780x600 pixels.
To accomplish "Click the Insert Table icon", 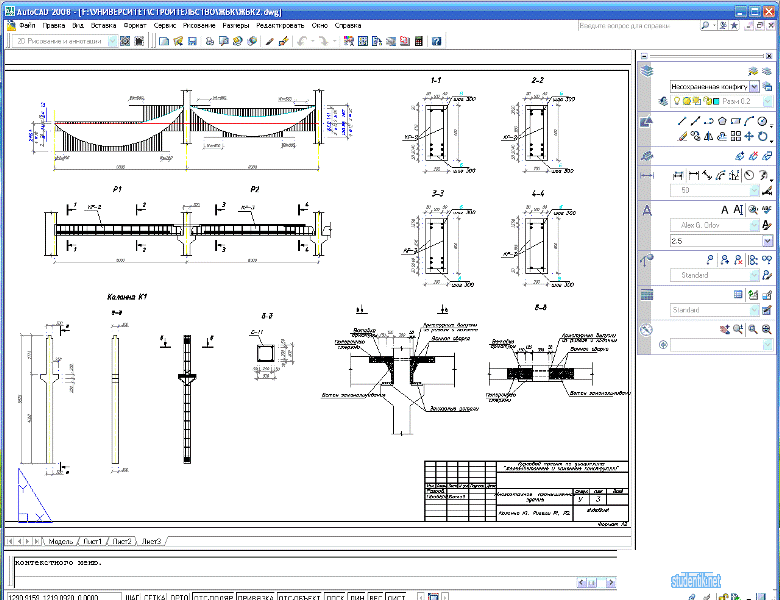I will pyautogui.click(x=739, y=295).
